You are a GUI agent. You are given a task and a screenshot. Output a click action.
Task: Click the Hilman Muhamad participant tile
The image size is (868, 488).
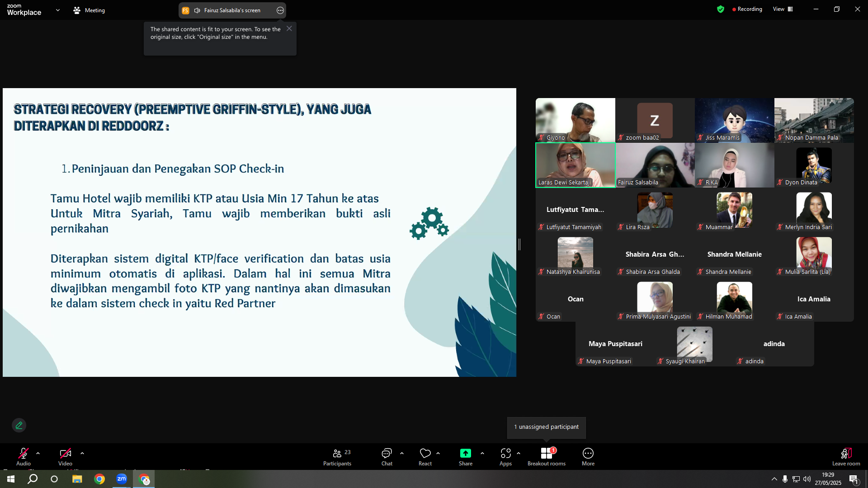pyautogui.click(x=735, y=299)
